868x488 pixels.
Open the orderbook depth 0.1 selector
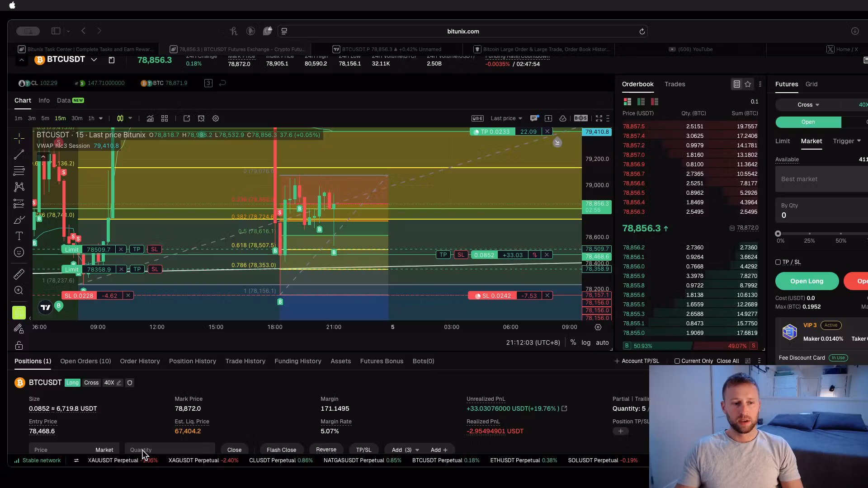754,102
